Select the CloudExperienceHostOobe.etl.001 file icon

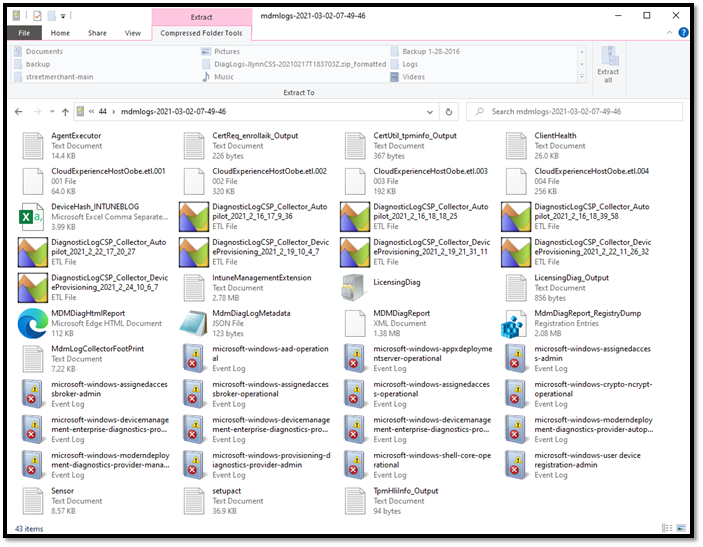pyautogui.click(x=33, y=181)
